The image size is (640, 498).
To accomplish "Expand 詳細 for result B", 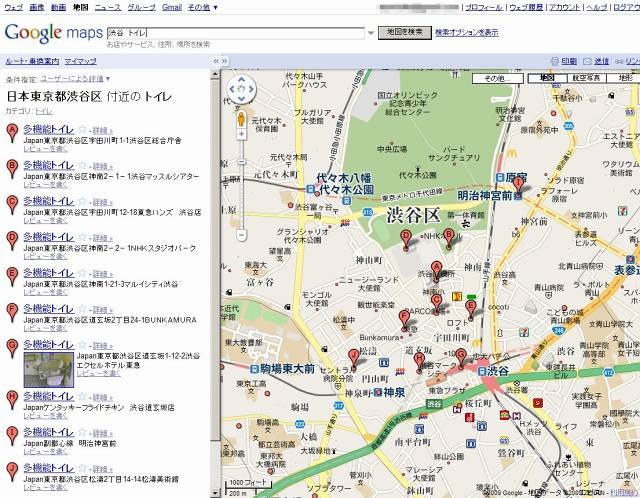I will [x=102, y=166].
